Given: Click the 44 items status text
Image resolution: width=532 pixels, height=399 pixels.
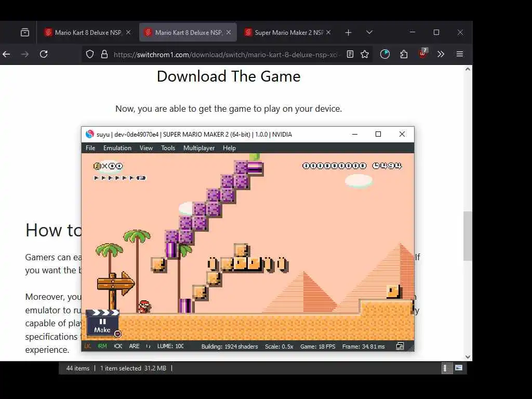Looking at the screenshot, I should point(78,368).
